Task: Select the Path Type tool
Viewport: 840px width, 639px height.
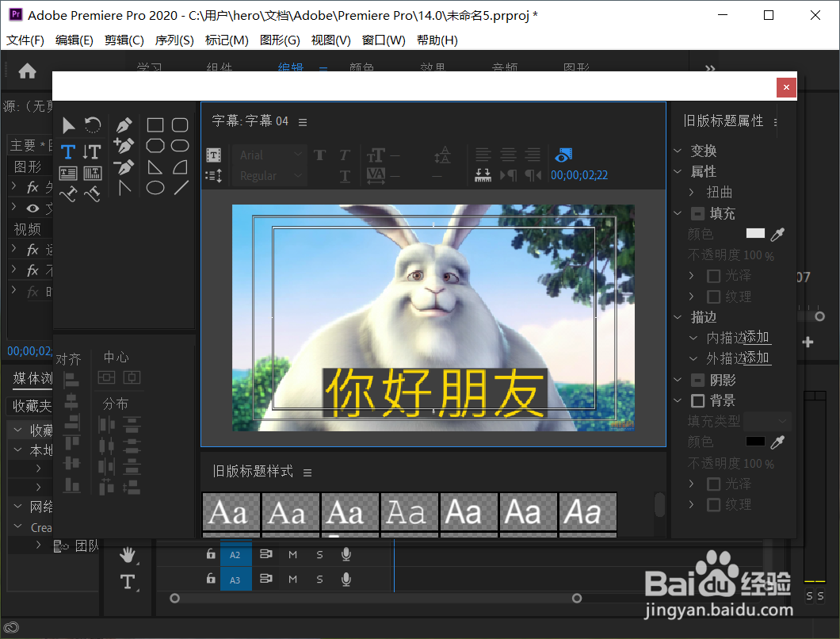Action: coord(68,193)
